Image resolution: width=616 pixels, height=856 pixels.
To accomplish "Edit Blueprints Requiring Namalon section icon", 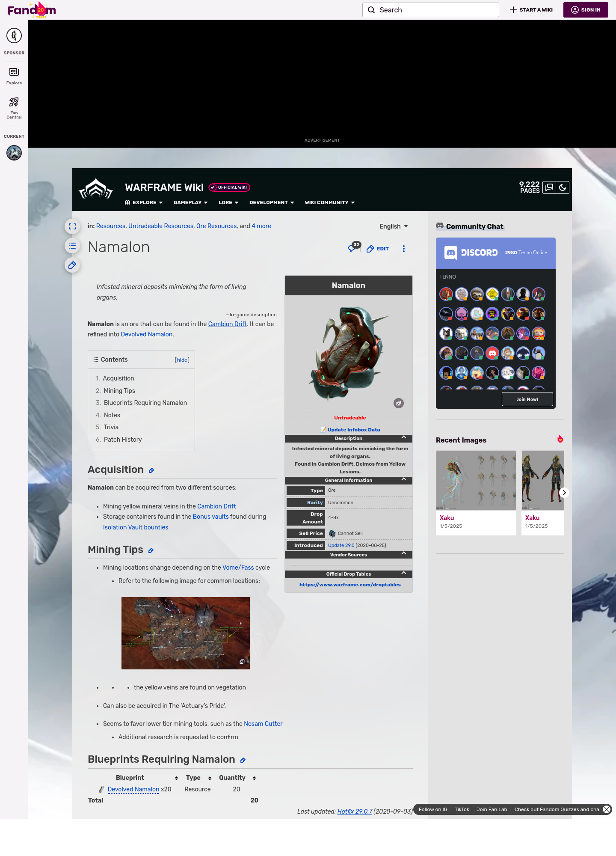I will click(243, 760).
